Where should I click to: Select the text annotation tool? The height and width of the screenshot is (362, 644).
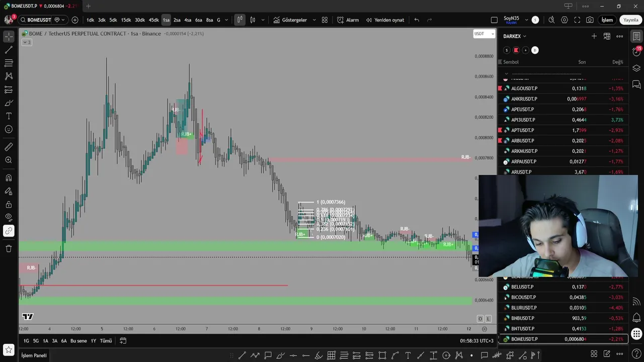point(9,116)
